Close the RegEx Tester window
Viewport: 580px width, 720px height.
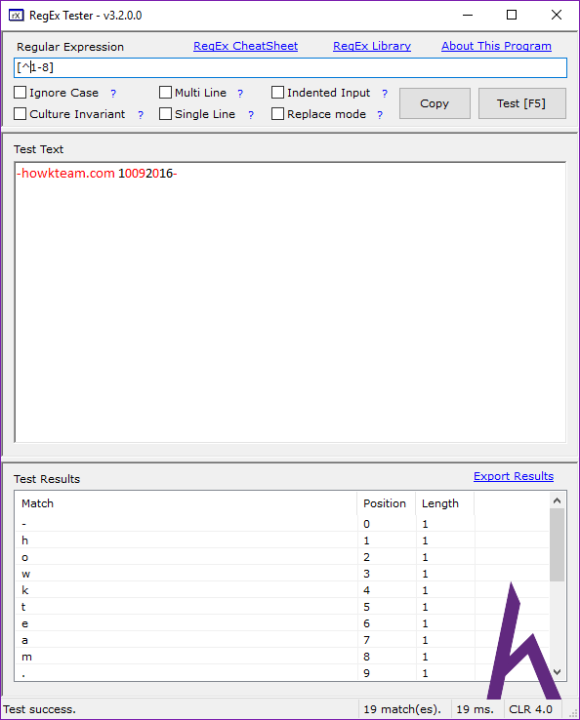(556, 15)
